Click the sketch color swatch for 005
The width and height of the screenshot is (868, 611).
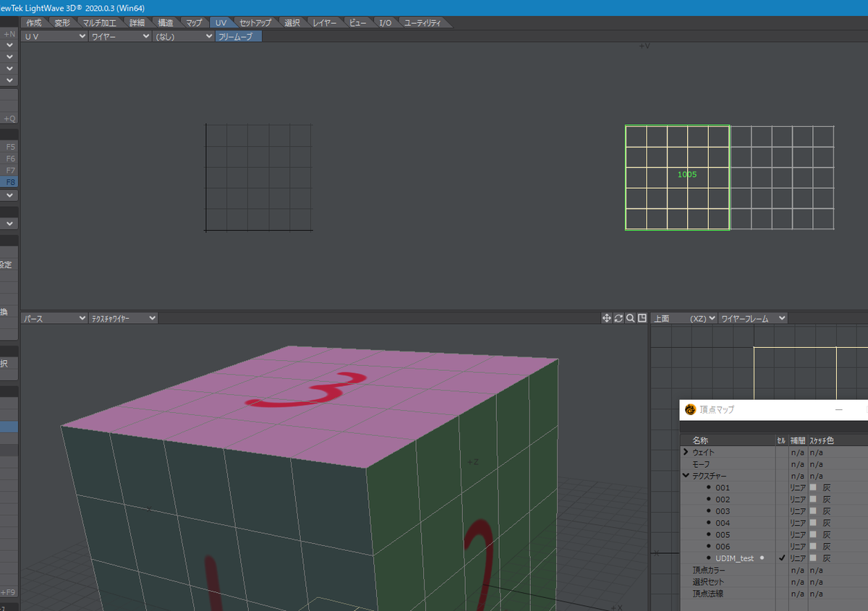[x=813, y=534]
